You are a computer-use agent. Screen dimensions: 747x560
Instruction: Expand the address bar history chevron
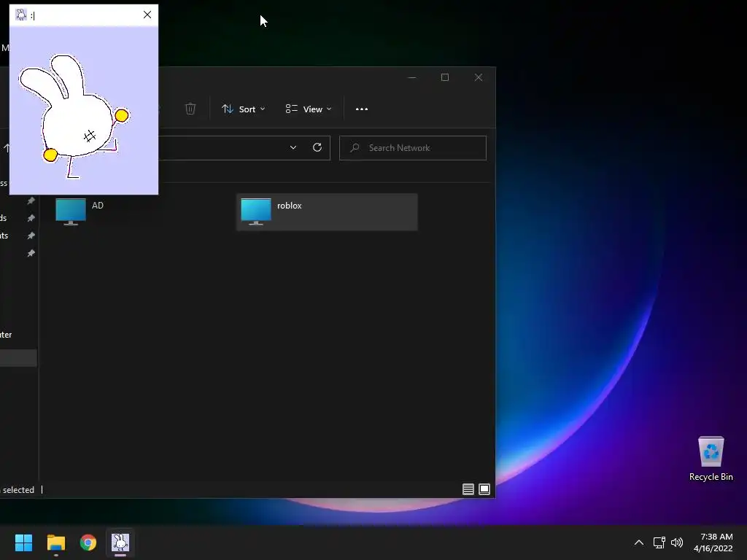coord(293,147)
